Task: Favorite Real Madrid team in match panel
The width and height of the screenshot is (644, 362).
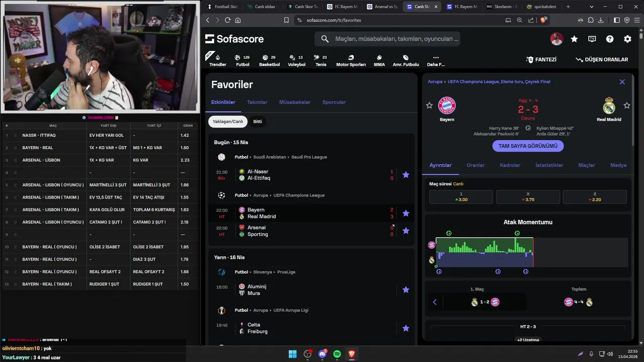Action: pyautogui.click(x=627, y=106)
